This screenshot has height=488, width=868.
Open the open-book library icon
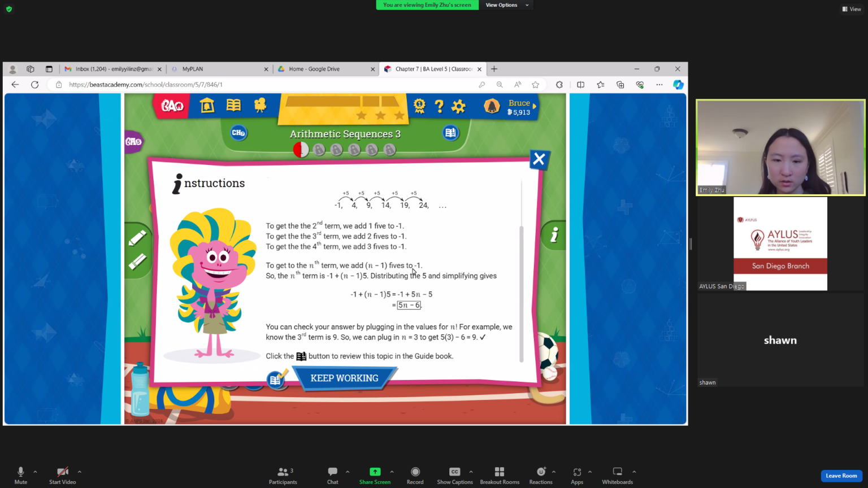[x=233, y=105]
